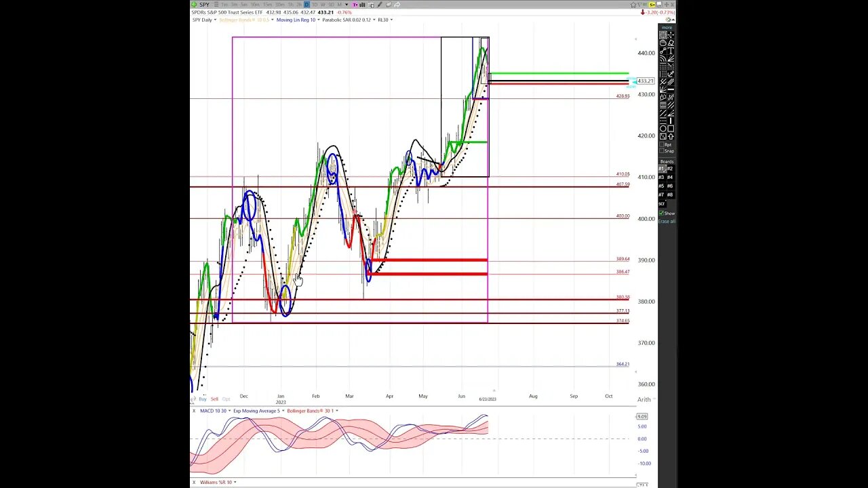The width and height of the screenshot is (868, 488).
Task: Click the 6/23/2023 date marker
Action: click(x=488, y=399)
